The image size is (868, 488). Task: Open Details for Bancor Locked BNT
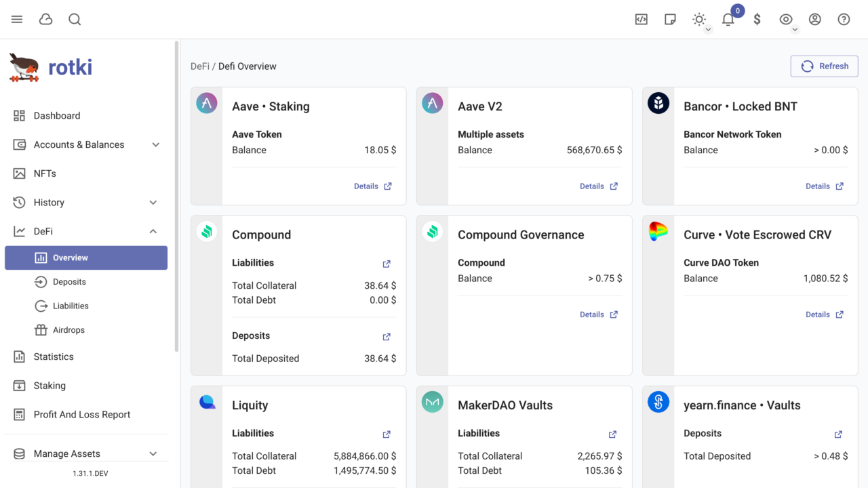click(x=825, y=186)
